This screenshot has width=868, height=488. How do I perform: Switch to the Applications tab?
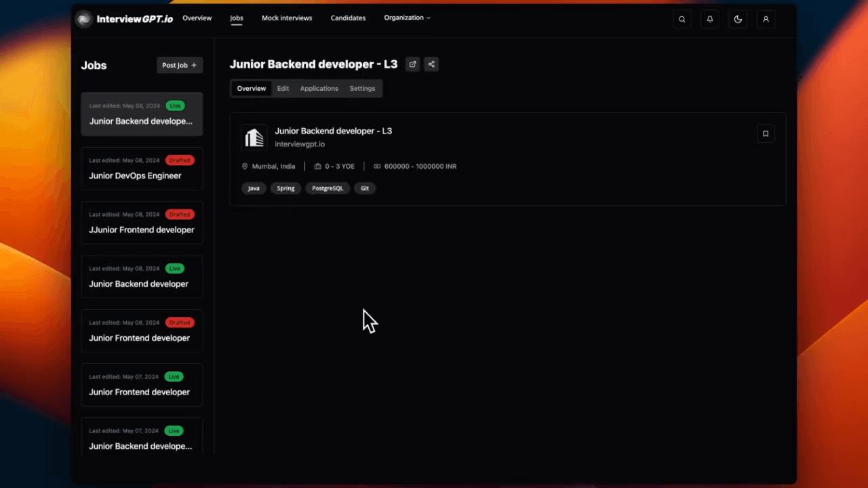[x=319, y=88]
